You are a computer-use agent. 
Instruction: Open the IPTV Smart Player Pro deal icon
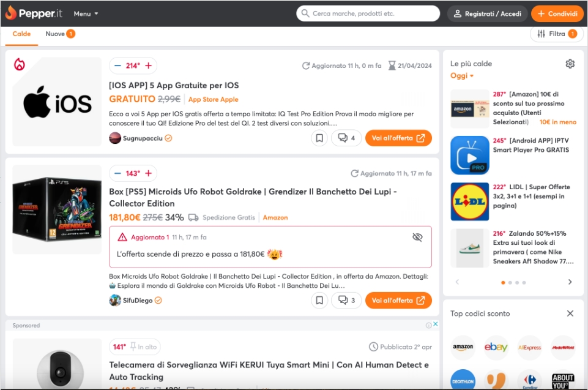coord(470,155)
